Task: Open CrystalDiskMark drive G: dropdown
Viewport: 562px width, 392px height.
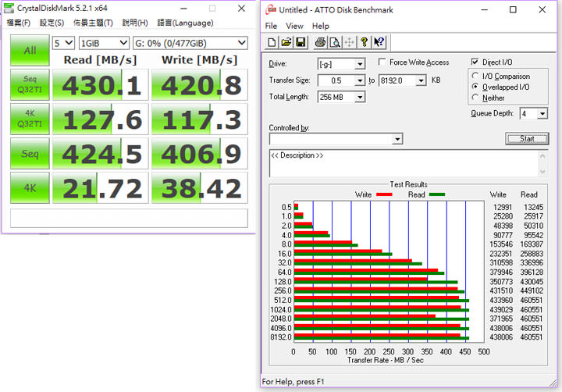Action: [x=242, y=43]
